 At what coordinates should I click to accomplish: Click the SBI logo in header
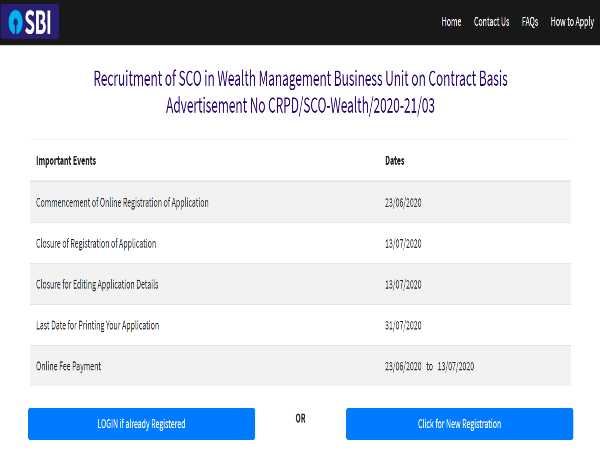[x=31, y=21]
